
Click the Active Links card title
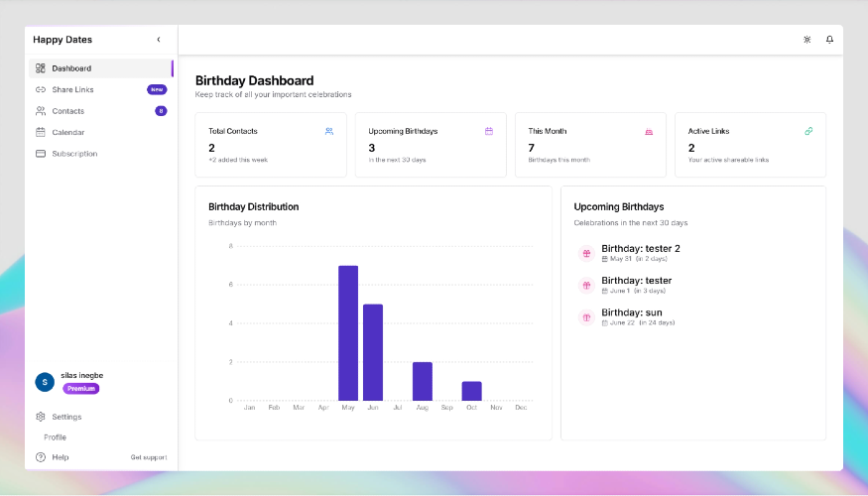pyautogui.click(x=708, y=131)
